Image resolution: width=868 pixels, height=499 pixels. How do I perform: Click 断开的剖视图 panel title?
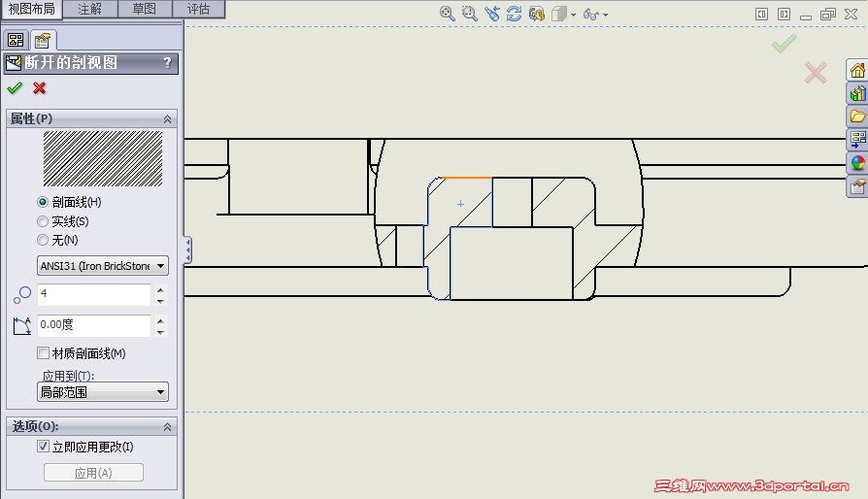point(71,62)
